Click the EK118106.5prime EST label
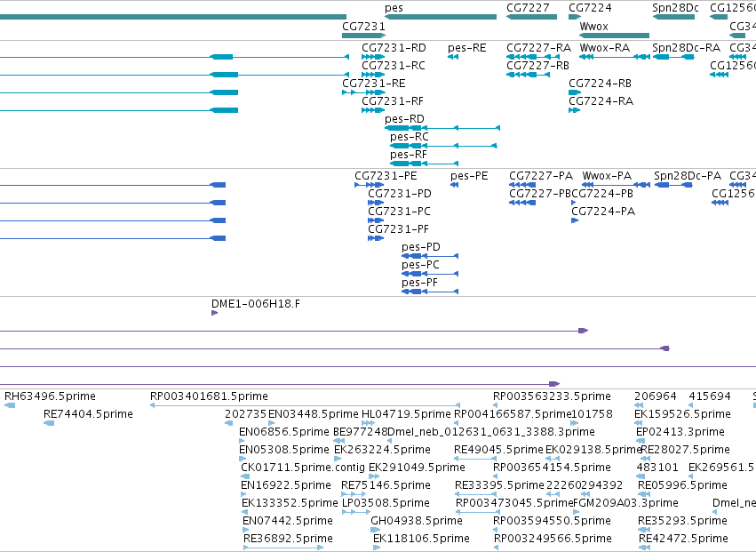The image size is (756, 552). tap(421, 540)
